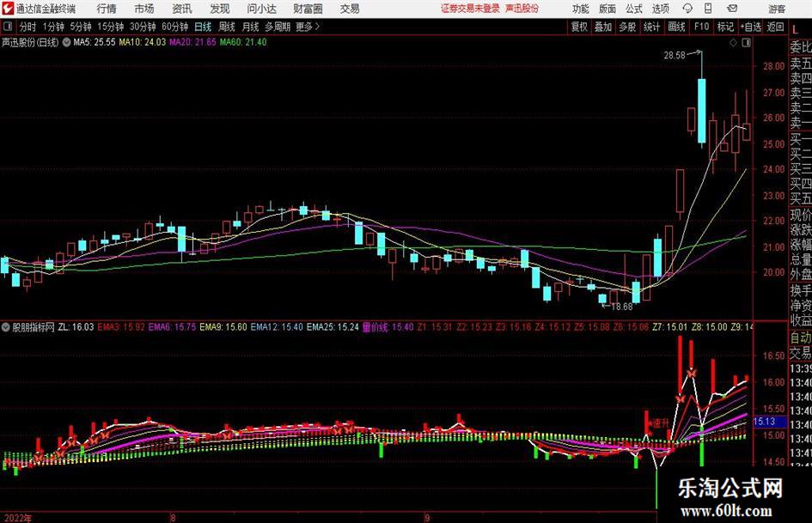Expand indicator dropdown next to 声迅股份(日线)
The width and height of the screenshot is (812, 523).
pos(66,42)
